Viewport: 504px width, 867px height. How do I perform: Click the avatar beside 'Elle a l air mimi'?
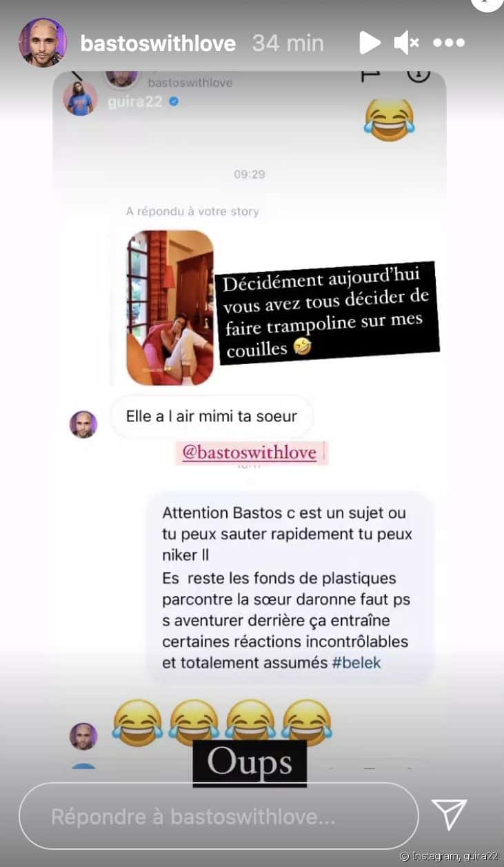coord(83,424)
